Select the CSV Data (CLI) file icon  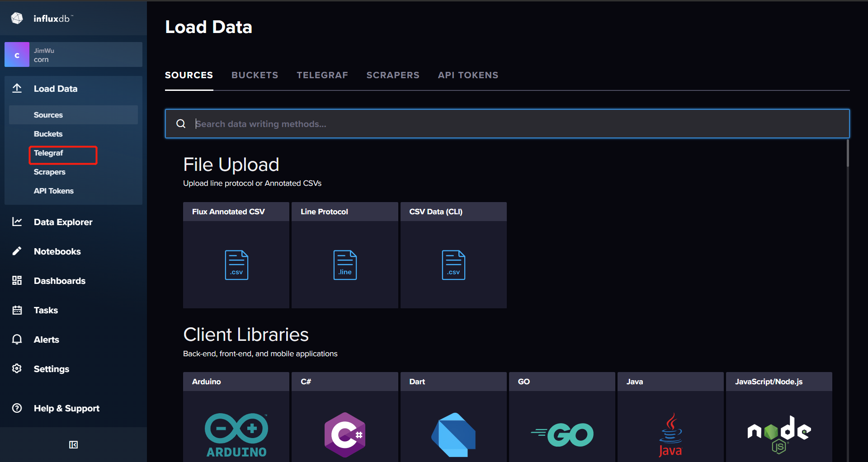pos(453,265)
